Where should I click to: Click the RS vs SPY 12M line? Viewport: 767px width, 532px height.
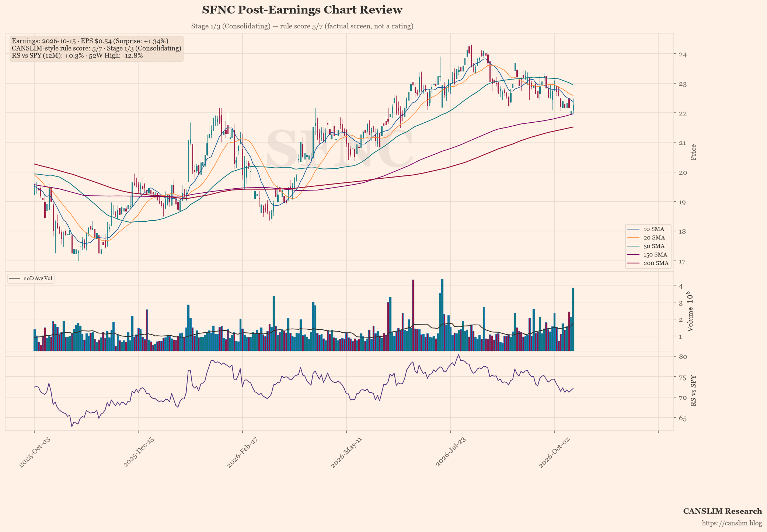click(77, 56)
